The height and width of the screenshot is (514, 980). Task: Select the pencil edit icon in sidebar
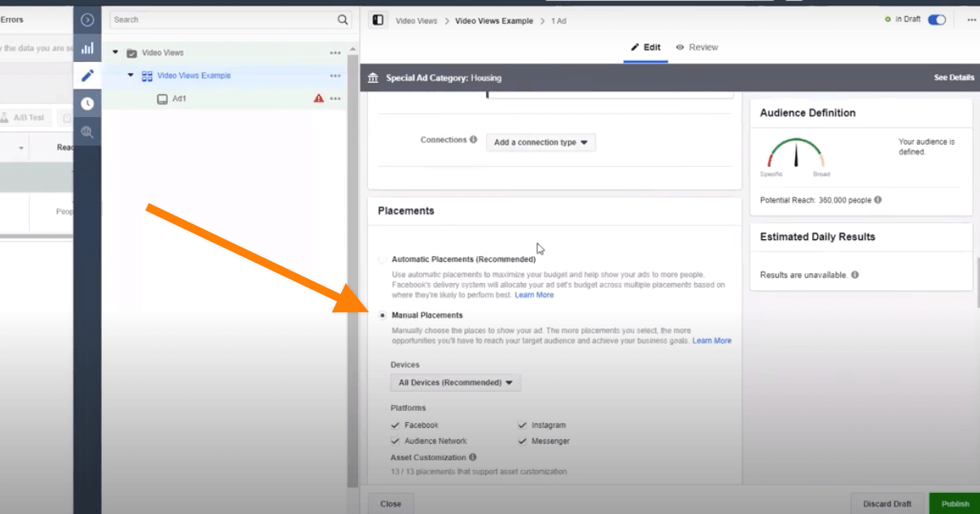(x=87, y=76)
